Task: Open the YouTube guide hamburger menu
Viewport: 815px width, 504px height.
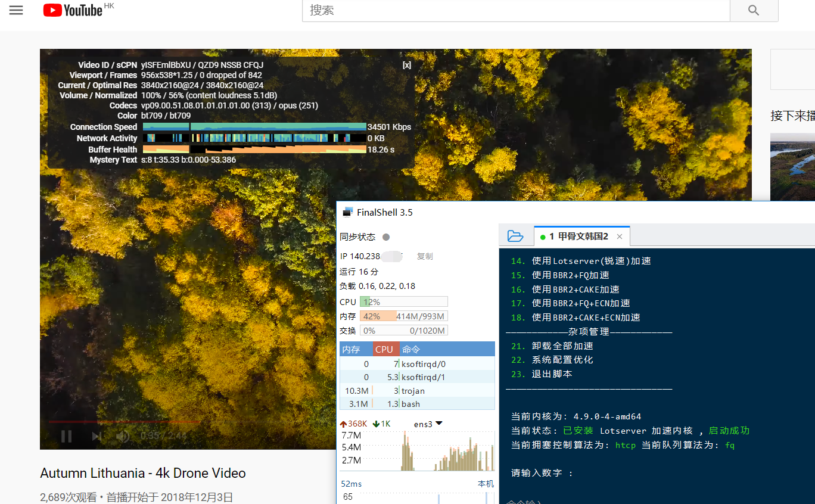Action: [16, 10]
